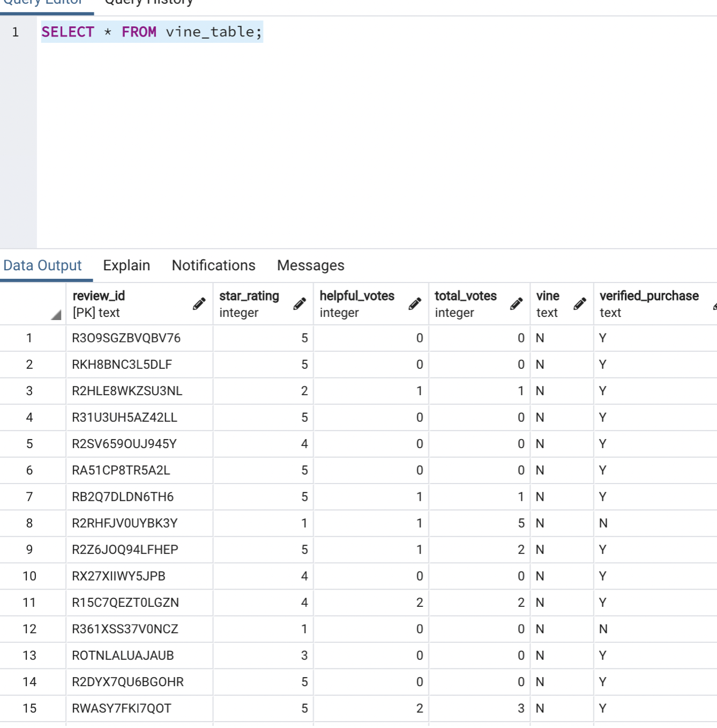Click the edit pencil on review_id column

pyautogui.click(x=199, y=303)
